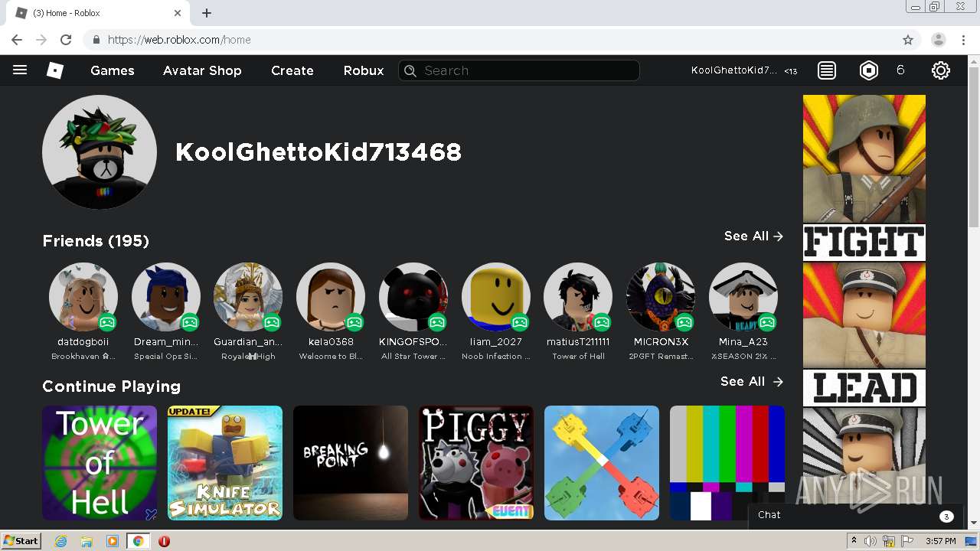
Task: Open friend Dream_min... avatar
Action: (x=166, y=297)
